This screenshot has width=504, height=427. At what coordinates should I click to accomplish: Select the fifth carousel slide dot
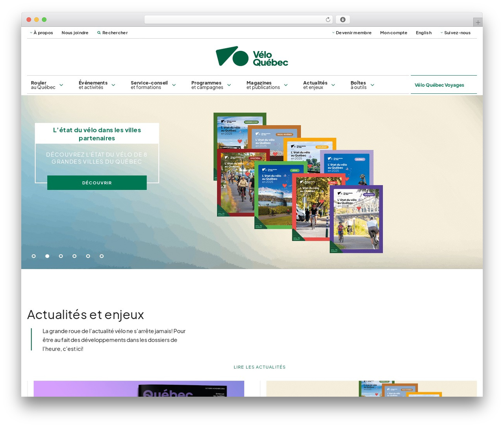88,256
